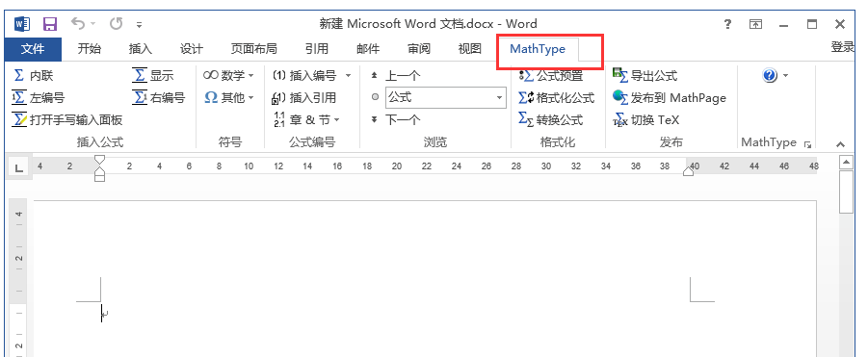Customize the Quick Access Toolbar
Screen dimensions: 868x357
(x=139, y=25)
